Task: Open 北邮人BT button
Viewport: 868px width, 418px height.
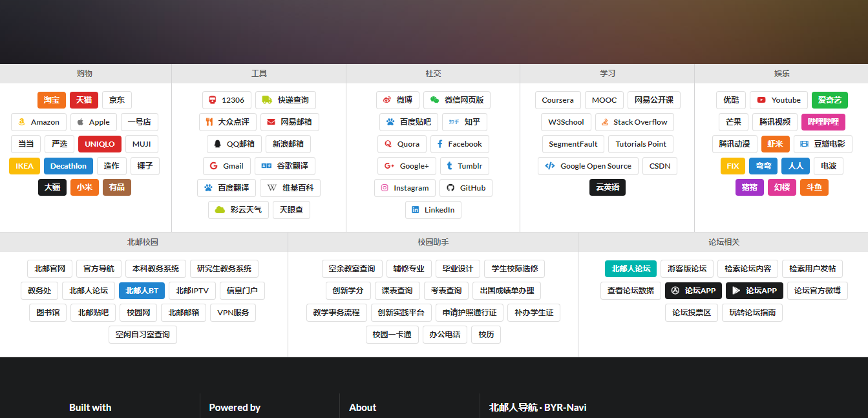Action: pos(142,291)
